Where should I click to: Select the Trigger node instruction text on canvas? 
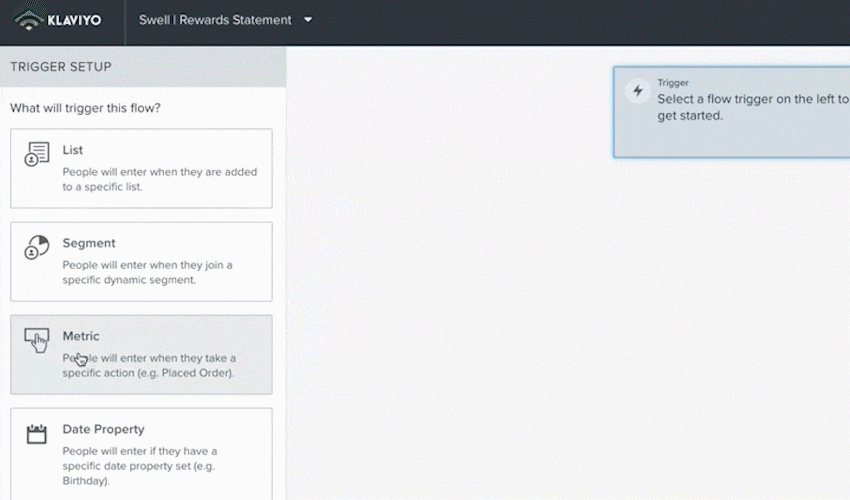[x=752, y=107]
